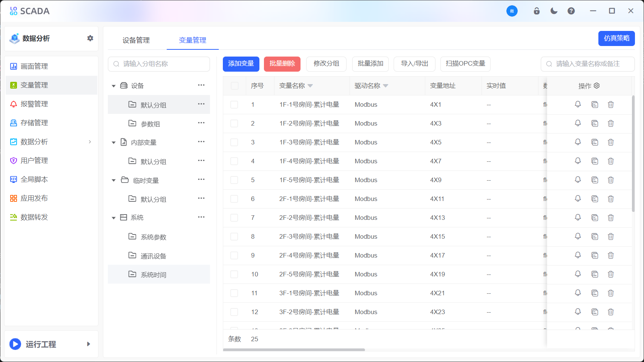Go to 应用发布 in the sidebar
This screenshot has width=644, height=362.
[x=35, y=198]
